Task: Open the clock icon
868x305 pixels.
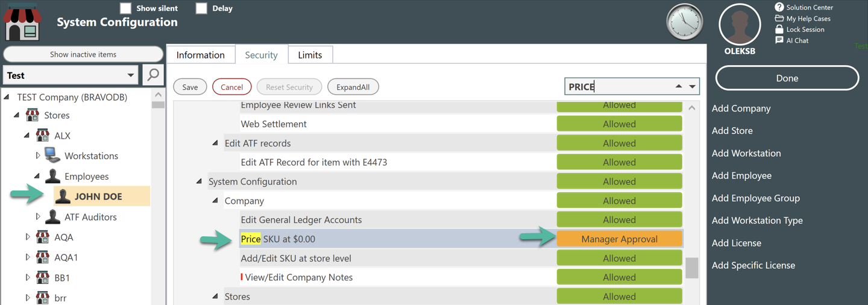Action: tap(684, 22)
